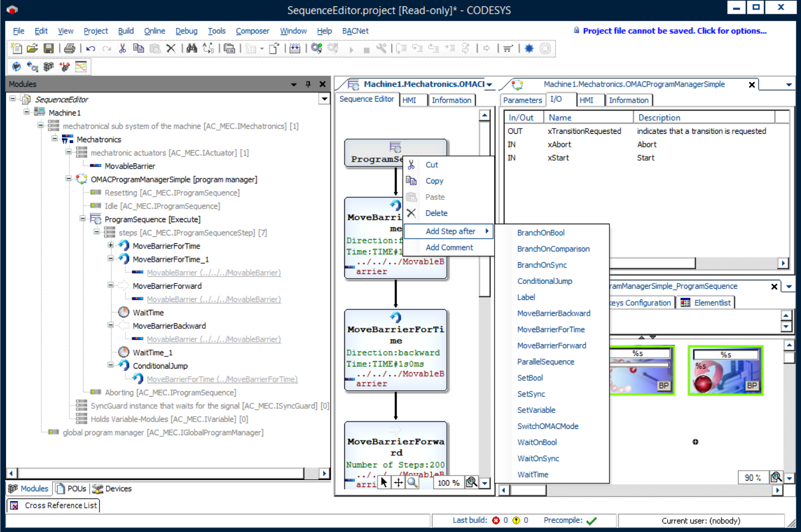Collapse the steps tree node

pyautogui.click(x=96, y=233)
